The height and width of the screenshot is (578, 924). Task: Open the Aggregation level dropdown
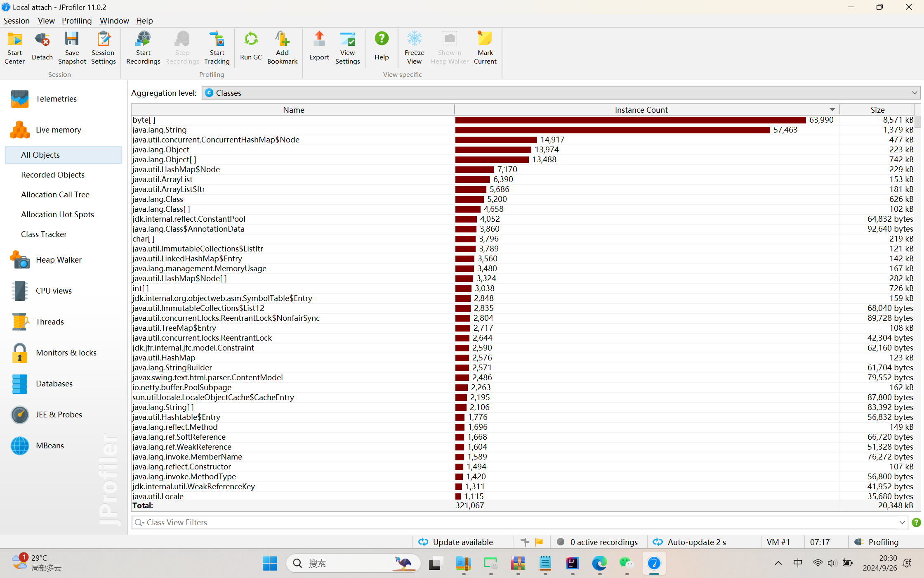pyautogui.click(x=561, y=93)
